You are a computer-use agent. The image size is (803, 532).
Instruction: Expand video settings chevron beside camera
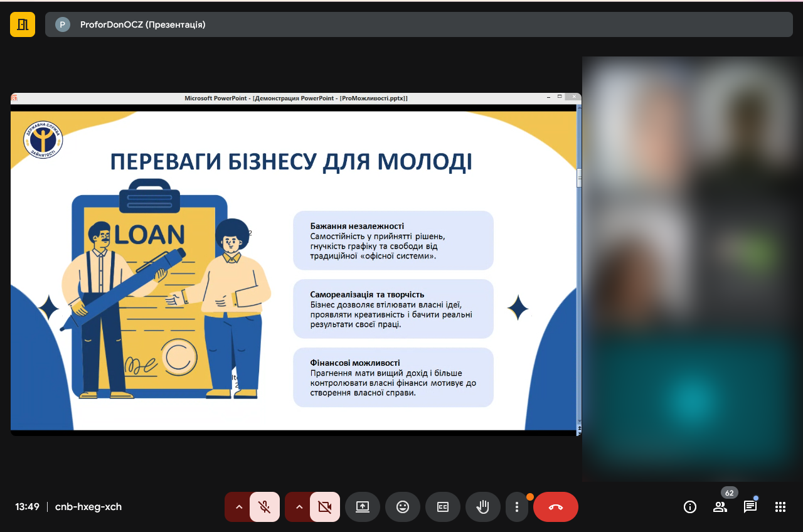299,507
